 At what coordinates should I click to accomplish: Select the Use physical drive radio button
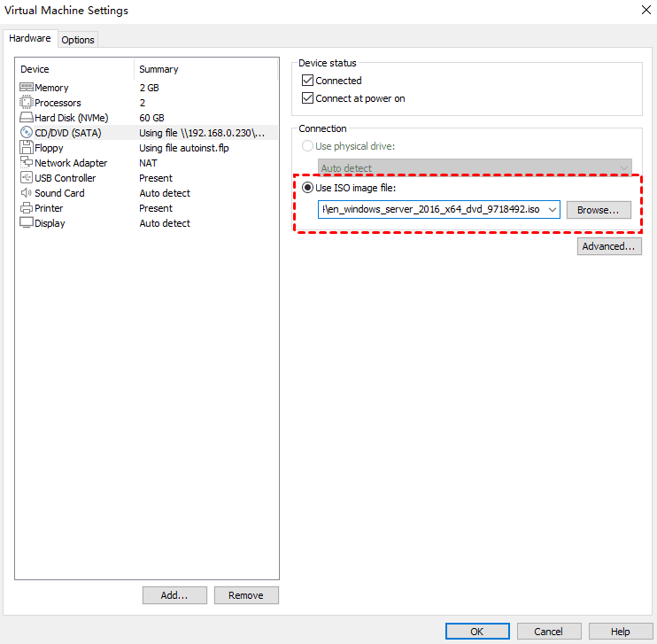tap(307, 146)
